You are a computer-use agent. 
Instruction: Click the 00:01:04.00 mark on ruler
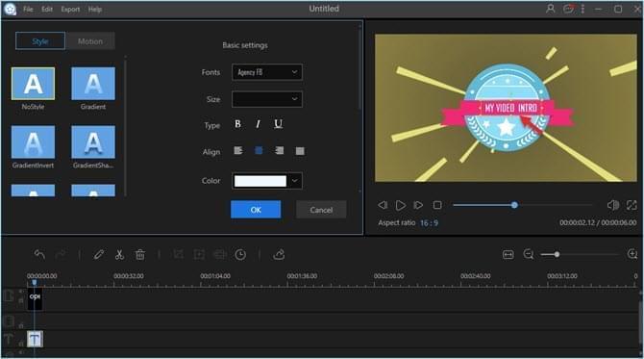click(215, 276)
